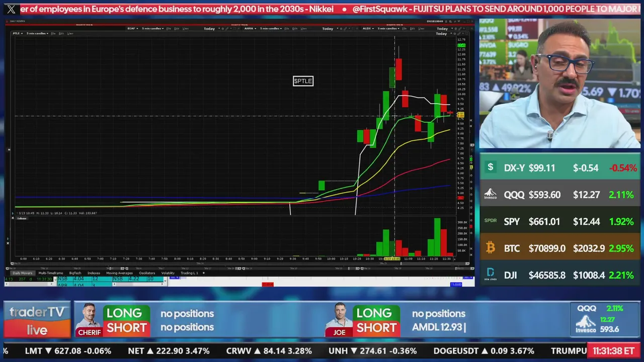The width and height of the screenshot is (644, 362).
Task: Open settings gear of PTLE chart row
Action: click(x=454, y=34)
